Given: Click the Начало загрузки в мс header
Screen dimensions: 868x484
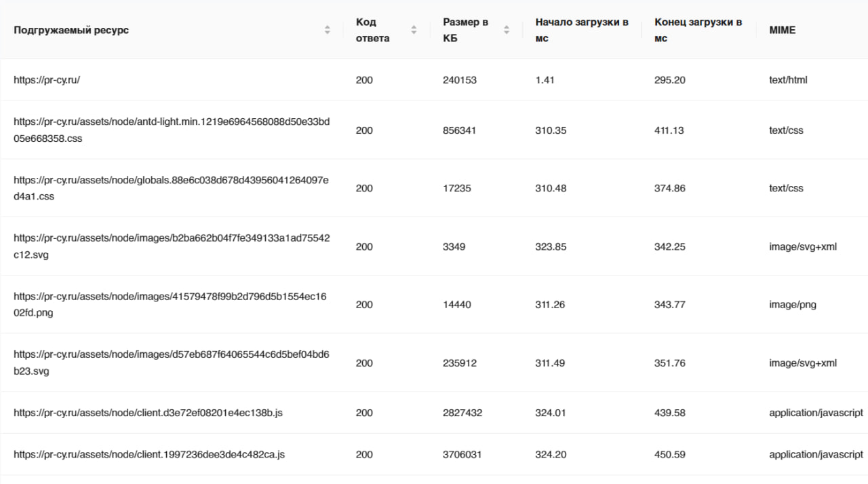Looking at the screenshot, I should 582,30.
